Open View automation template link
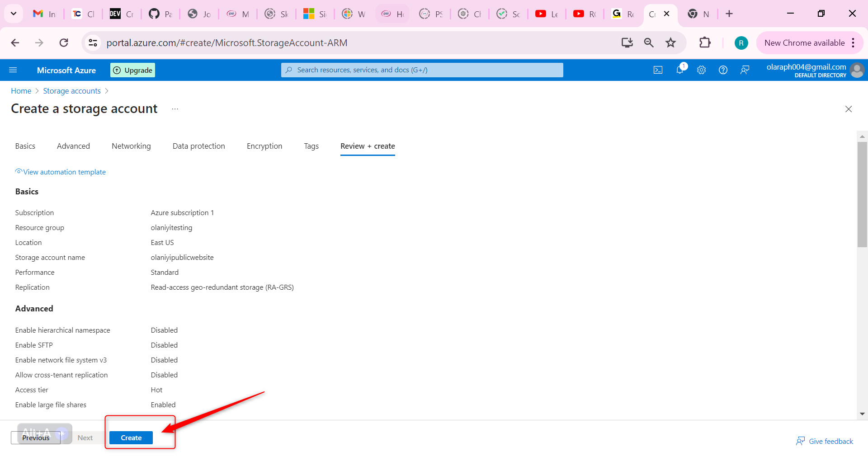Image resolution: width=868 pixels, height=461 pixels. tap(64, 172)
